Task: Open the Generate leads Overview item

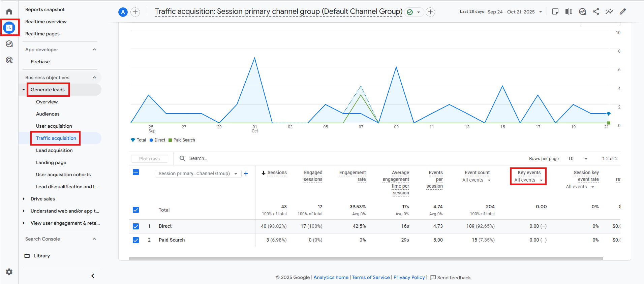Action: [47, 102]
